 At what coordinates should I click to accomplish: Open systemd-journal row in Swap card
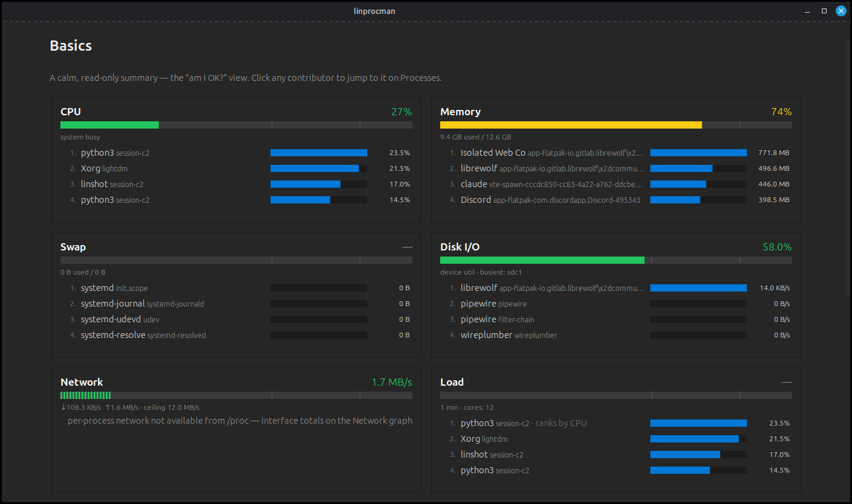click(x=236, y=304)
